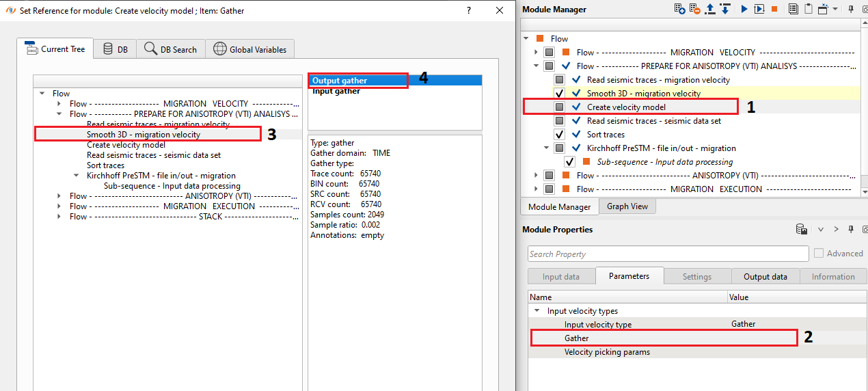Image resolution: width=868 pixels, height=391 pixels.
Task: Collapse the Kirchhoff PreSTM node in Module Manager
Action: click(x=547, y=148)
